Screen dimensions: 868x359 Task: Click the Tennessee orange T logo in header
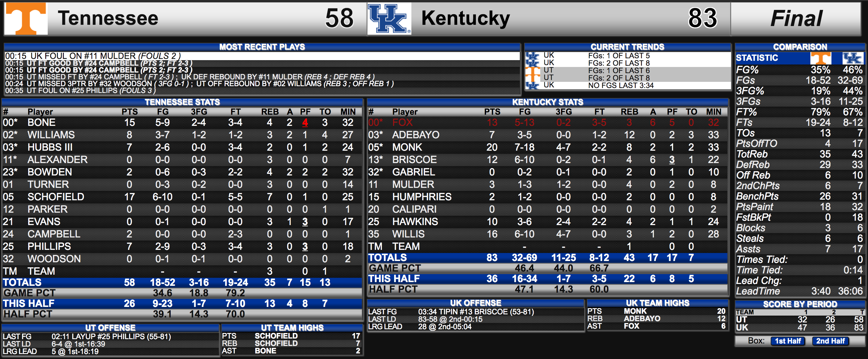pos(26,19)
